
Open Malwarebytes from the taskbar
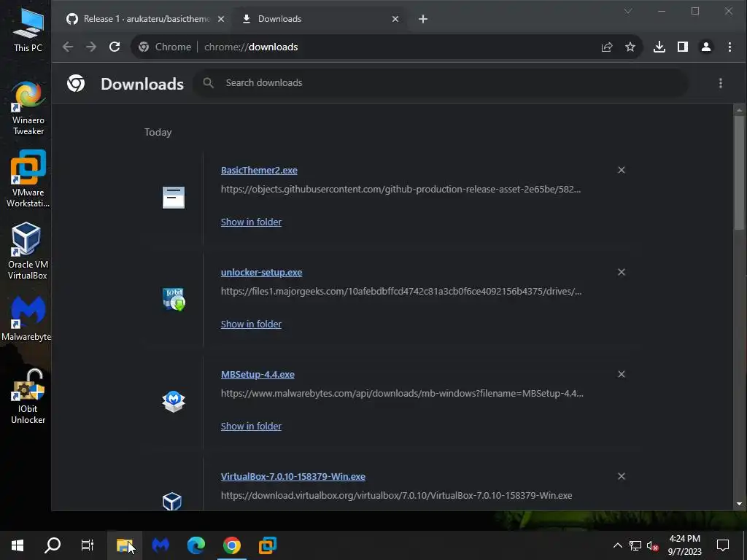pyautogui.click(x=160, y=545)
